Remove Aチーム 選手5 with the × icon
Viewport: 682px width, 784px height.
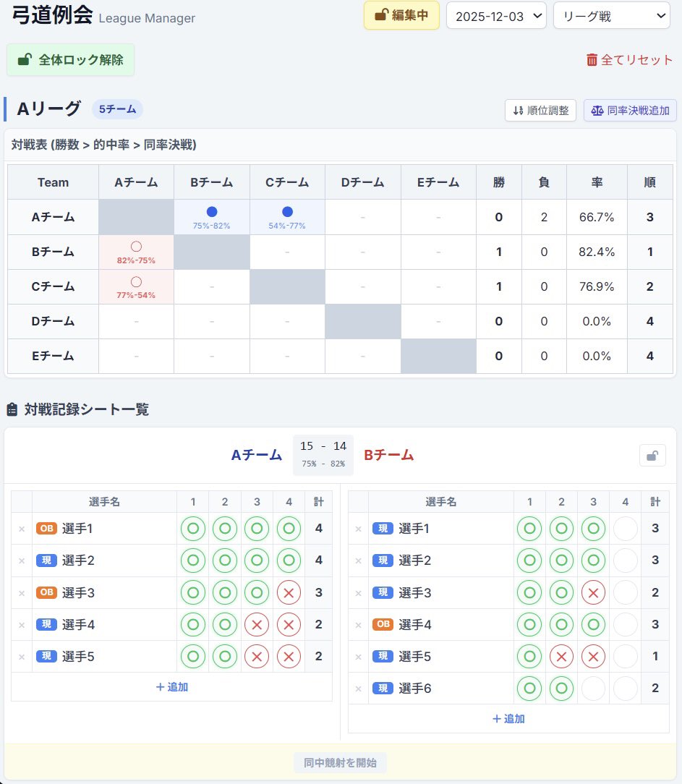click(22, 657)
